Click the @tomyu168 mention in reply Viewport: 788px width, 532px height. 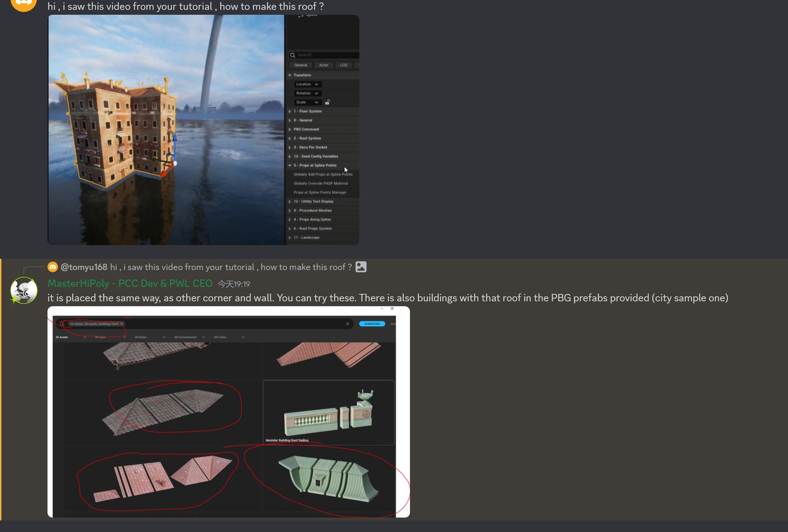[84, 267]
